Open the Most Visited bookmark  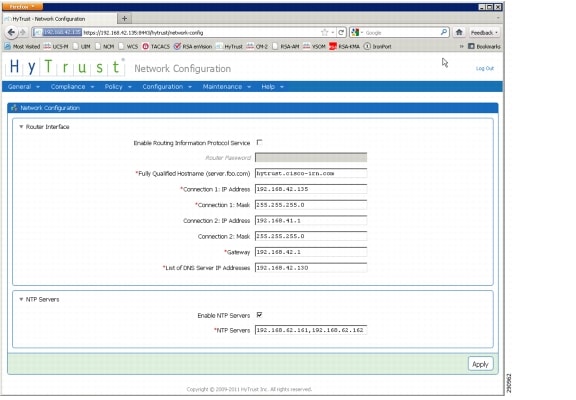click(x=22, y=47)
